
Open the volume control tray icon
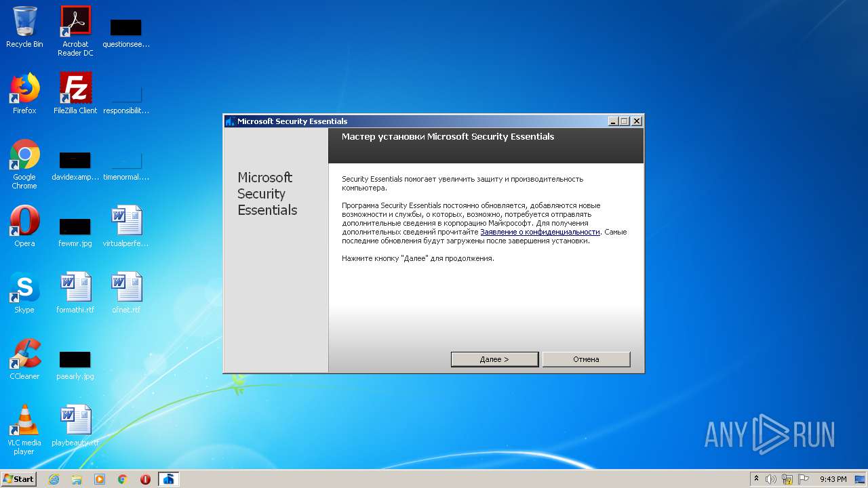770,479
